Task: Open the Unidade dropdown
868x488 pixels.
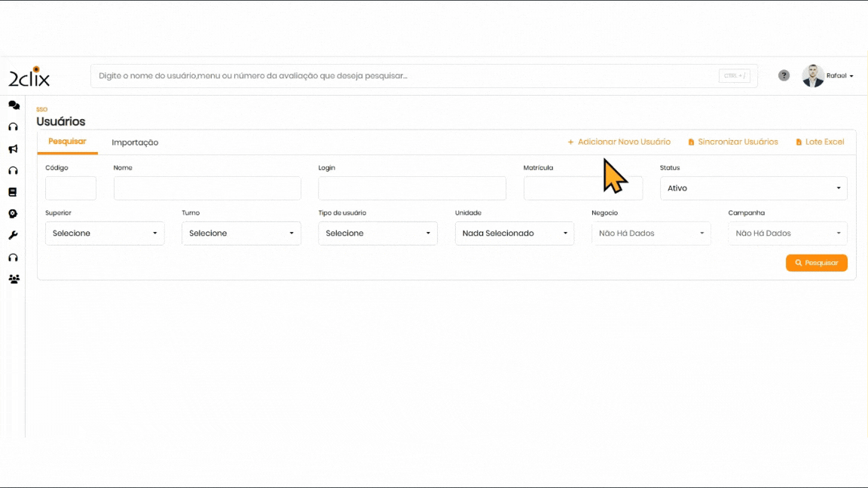Action: pyautogui.click(x=515, y=233)
